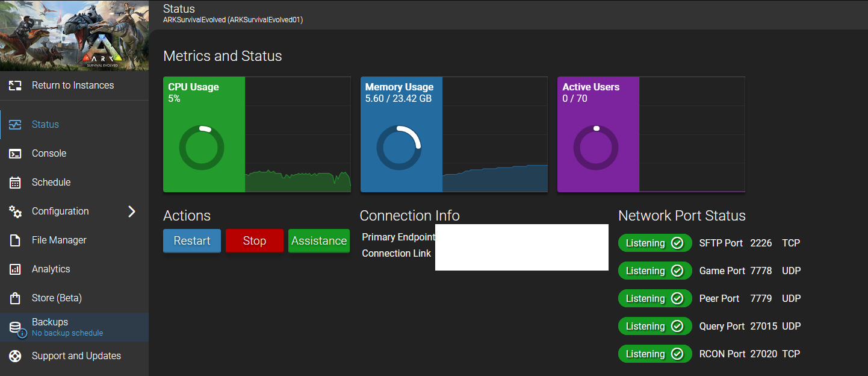The width and height of the screenshot is (868, 376).
Task: Open File Manager using its document icon
Action: click(15, 240)
